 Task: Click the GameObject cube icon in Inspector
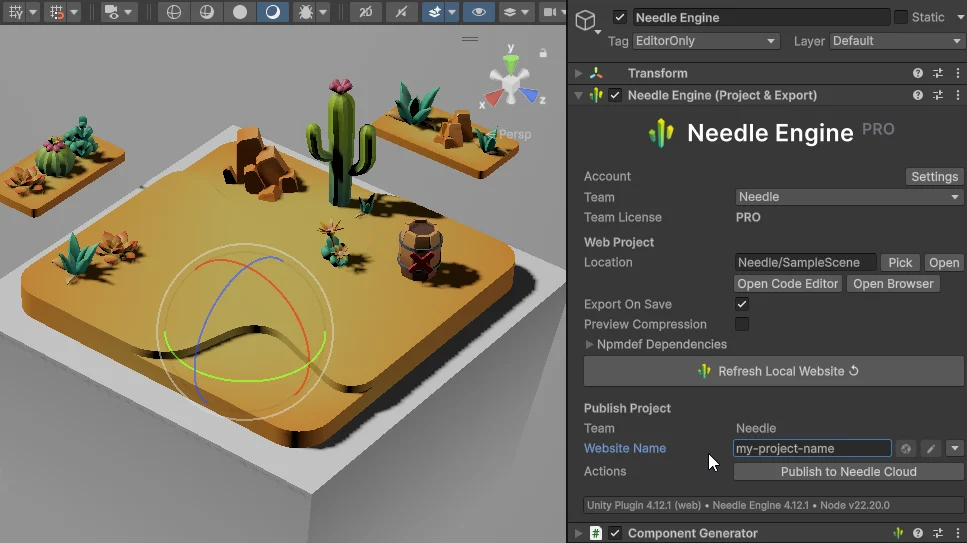pos(585,21)
